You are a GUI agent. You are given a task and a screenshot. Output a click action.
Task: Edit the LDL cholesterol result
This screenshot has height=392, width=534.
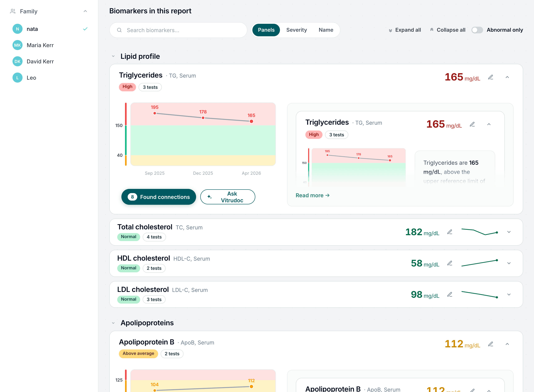tap(450, 294)
